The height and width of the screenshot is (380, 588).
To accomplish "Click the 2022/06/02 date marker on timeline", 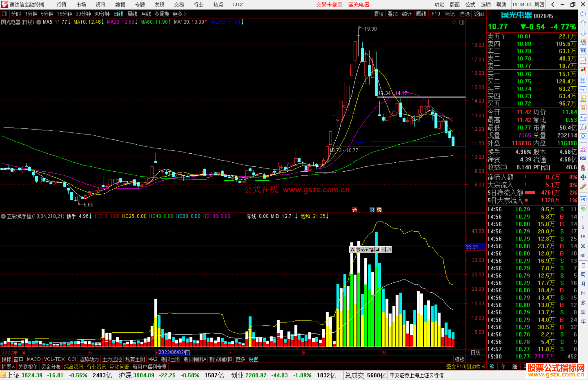I will tap(174, 352).
